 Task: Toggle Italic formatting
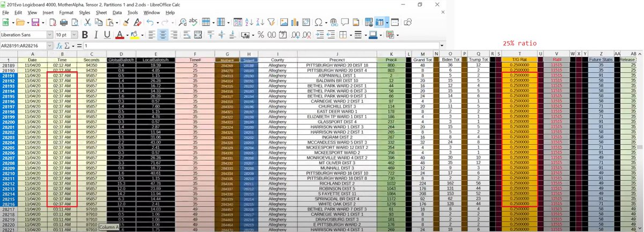[96, 35]
